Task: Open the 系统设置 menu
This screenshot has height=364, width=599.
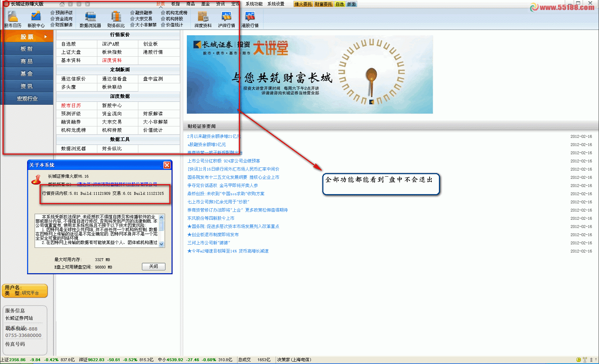Action: click(276, 4)
